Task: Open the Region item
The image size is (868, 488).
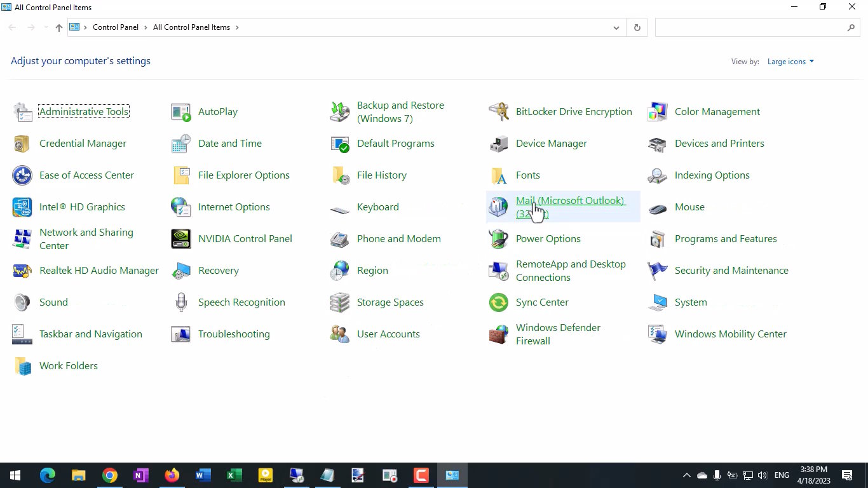Action: pos(359,271)
